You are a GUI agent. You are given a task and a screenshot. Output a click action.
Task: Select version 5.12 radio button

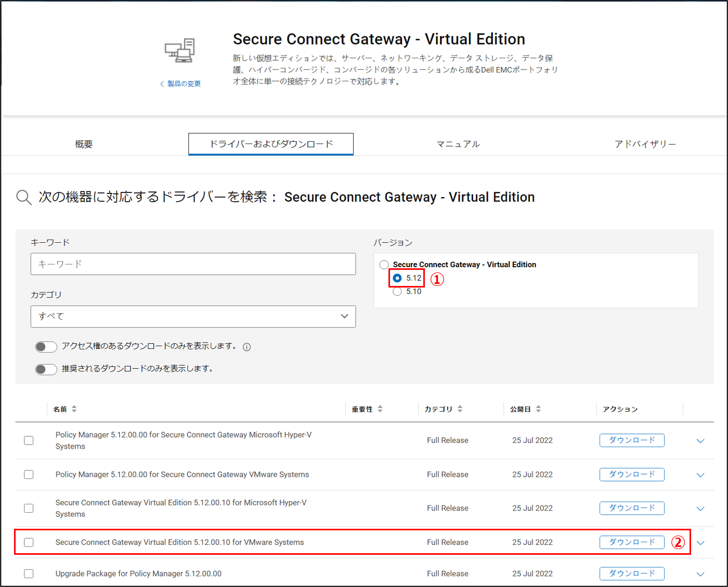click(397, 278)
